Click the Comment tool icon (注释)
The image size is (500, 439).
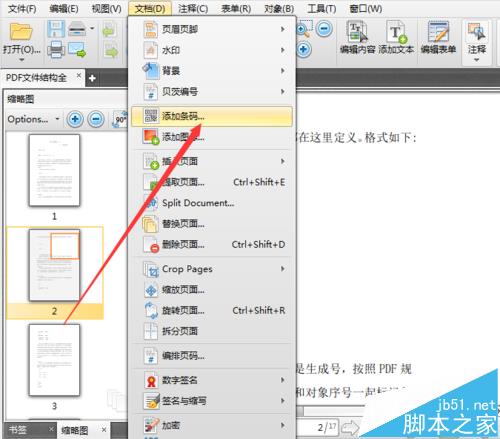tap(477, 33)
